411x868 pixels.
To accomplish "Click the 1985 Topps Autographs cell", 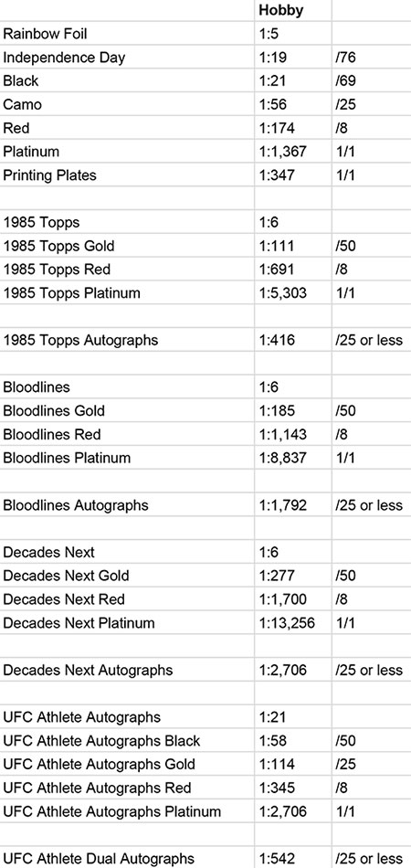I will click(x=127, y=339).
